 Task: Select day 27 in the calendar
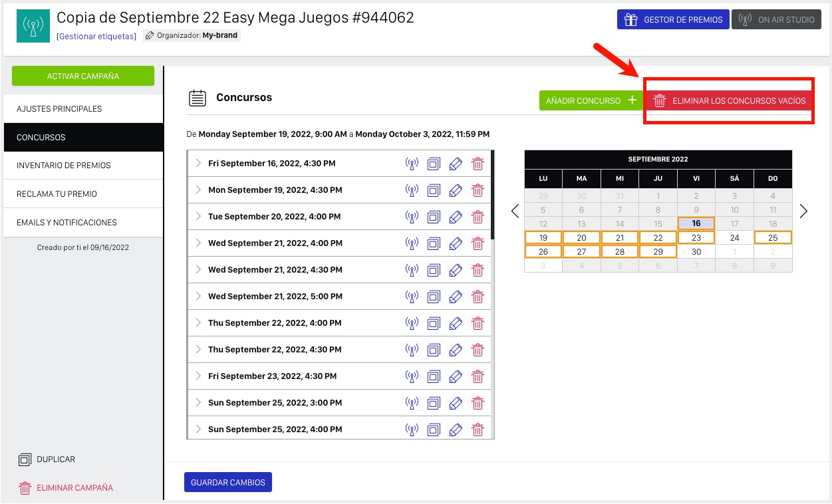(x=581, y=252)
